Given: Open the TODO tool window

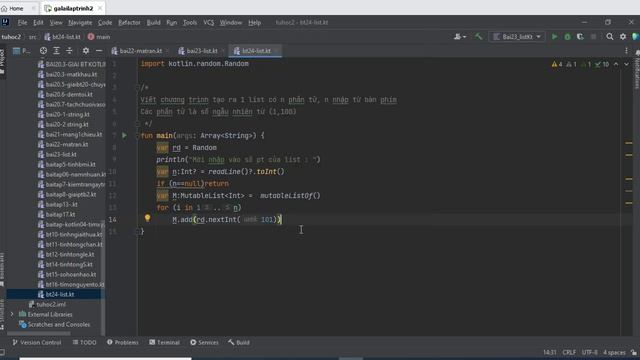Looking at the screenshot, I should pyautogui.click(x=84, y=342).
